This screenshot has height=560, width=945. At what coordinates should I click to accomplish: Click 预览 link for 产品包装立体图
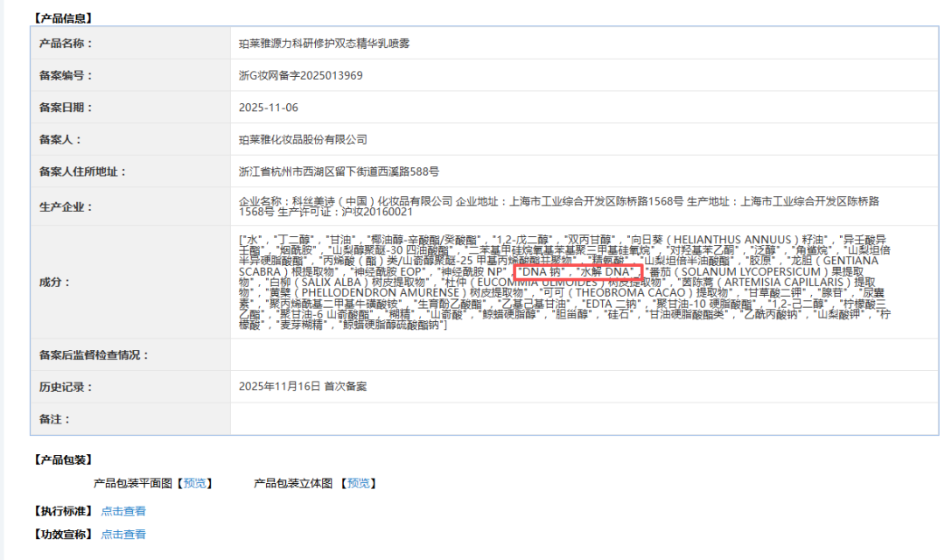pos(359,483)
